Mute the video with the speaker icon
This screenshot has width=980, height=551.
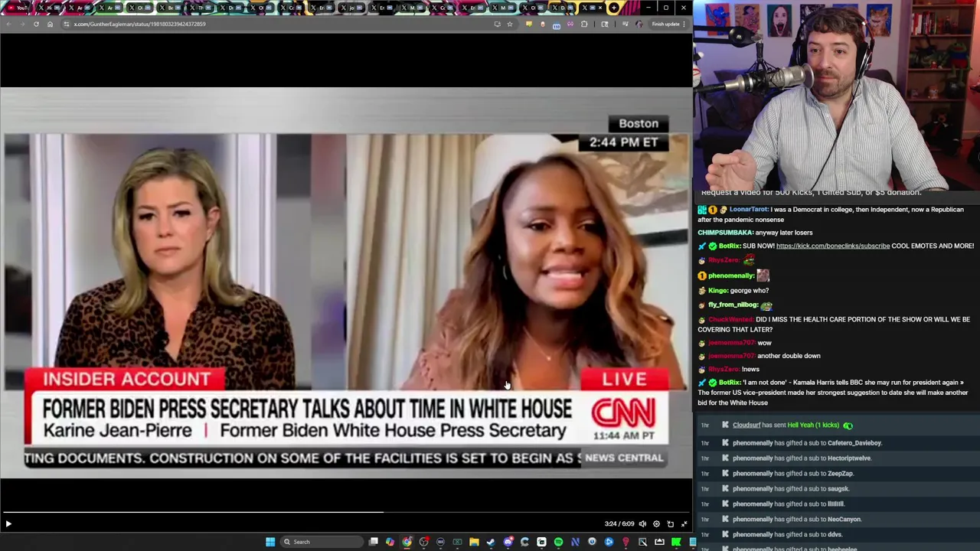pyautogui.click(x=642, y=523)
